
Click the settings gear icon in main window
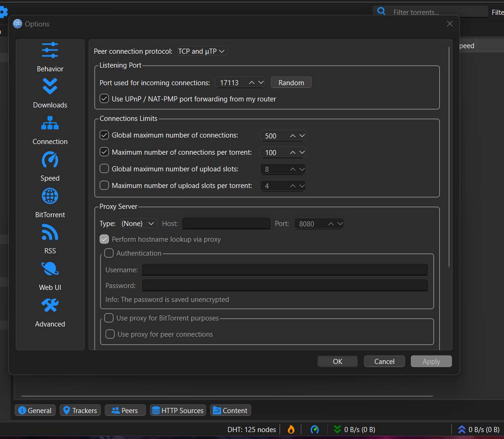(x=3, y=12)
